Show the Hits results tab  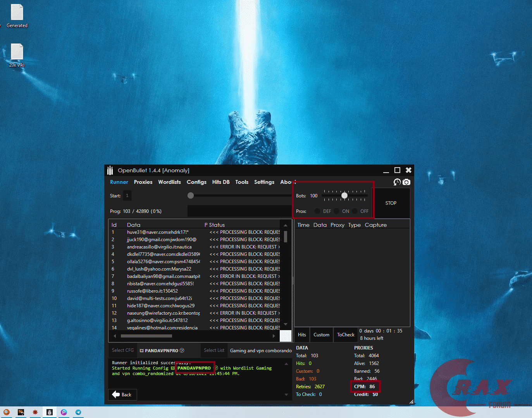pyautogui.click(x=302, y=335)
